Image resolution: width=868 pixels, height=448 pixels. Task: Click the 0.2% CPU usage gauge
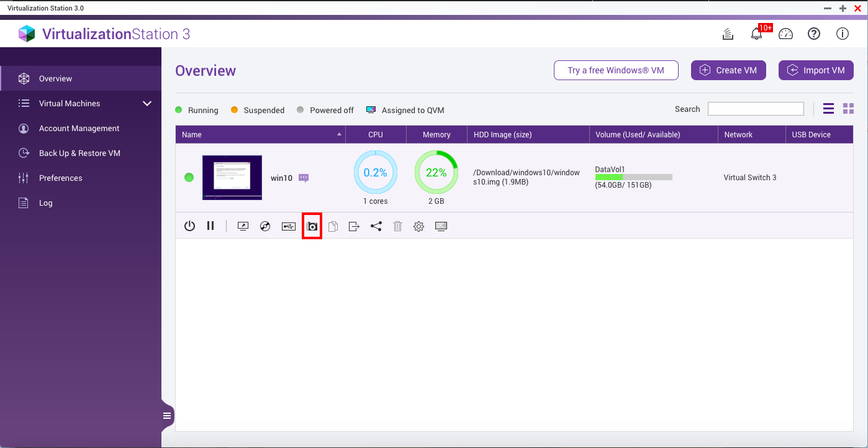376,172
